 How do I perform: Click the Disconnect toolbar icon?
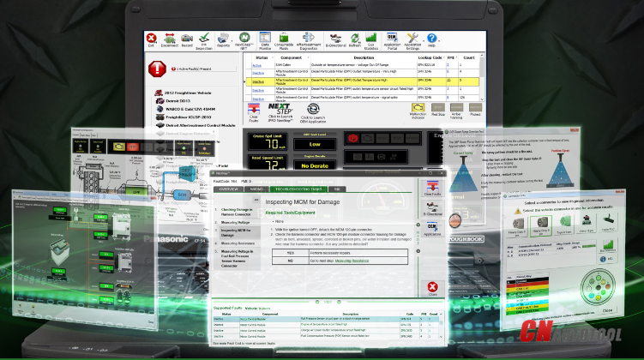tap(169, 40)
